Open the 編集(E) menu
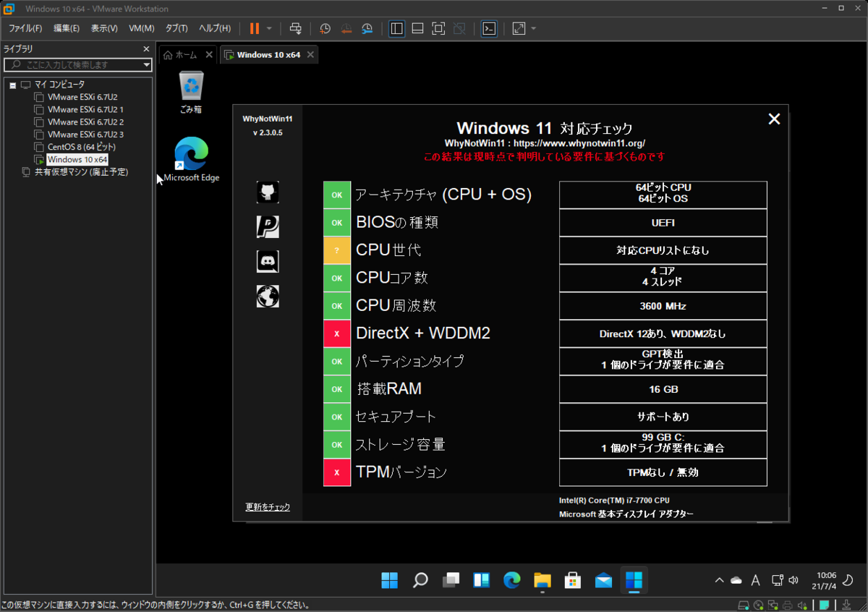The image size is (868, 612). [67, 28]
